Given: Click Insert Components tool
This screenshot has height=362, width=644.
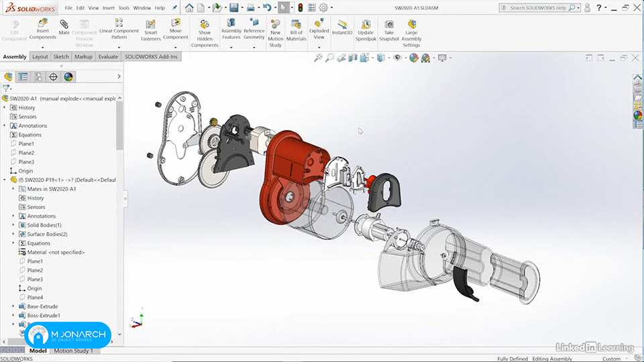Looking at the screenshot, I should [42, 29].
